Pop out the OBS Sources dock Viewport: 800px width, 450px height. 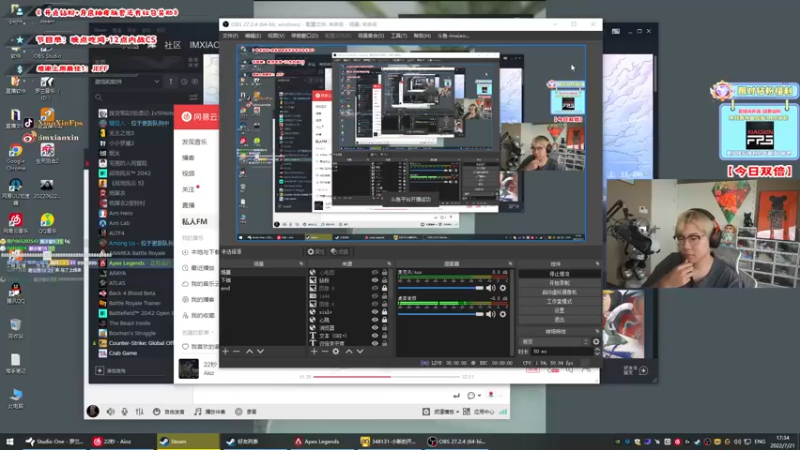pyautogui.click(x=389, y=264)
